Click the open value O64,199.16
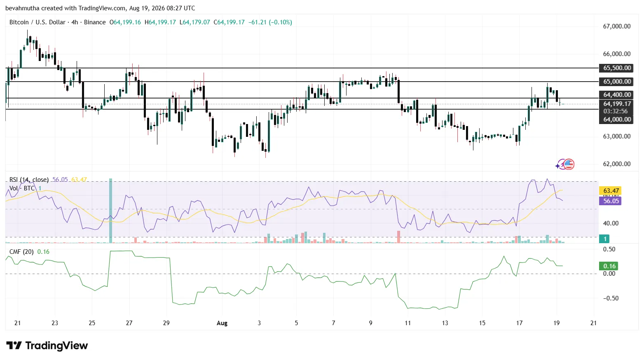Viewport: 644px width, 361px height. pos(125,22)
